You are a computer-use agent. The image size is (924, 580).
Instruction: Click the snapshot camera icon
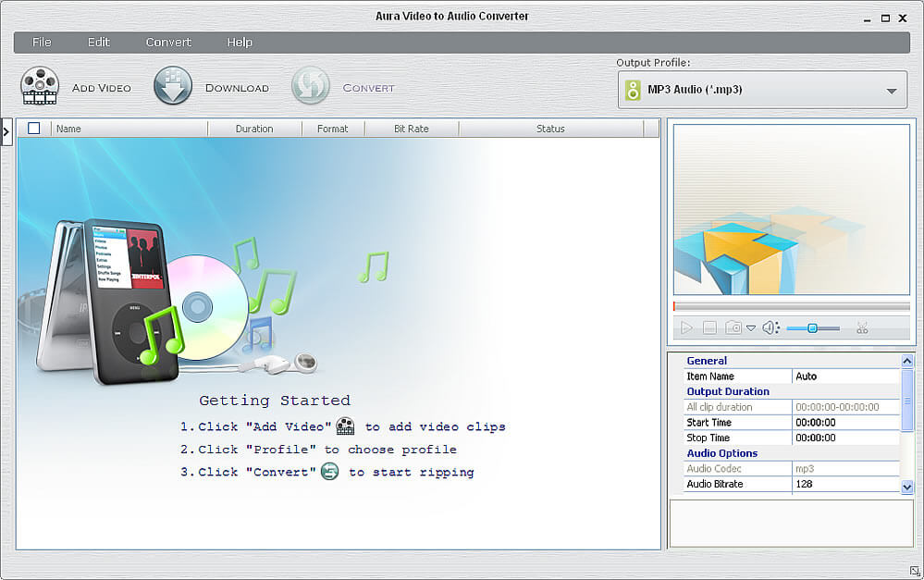[733, 327]
